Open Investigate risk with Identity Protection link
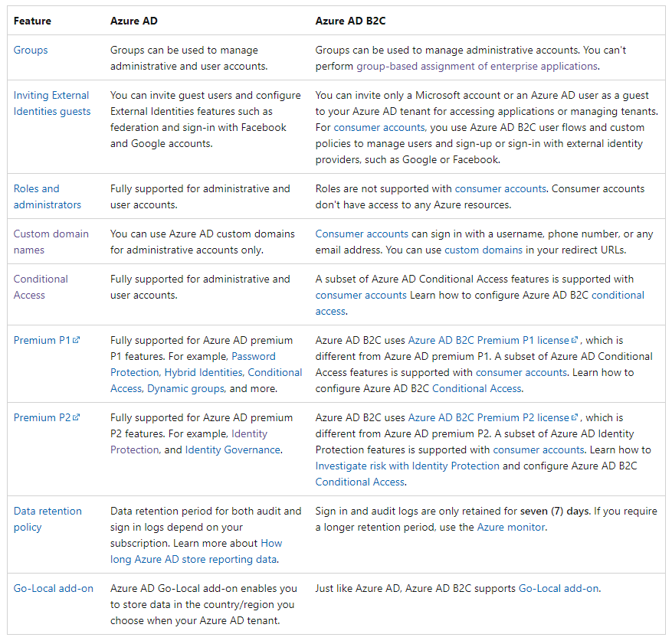The image size is (672, 644). pyautogui.click(x=407, y=466)
